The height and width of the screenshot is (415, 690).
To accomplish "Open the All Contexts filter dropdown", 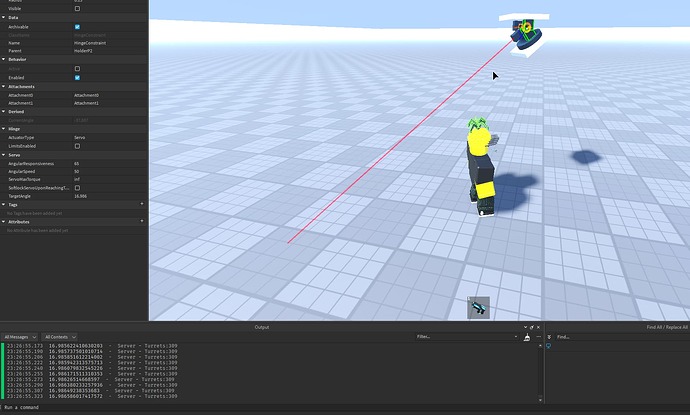I will tap(59, 337).
